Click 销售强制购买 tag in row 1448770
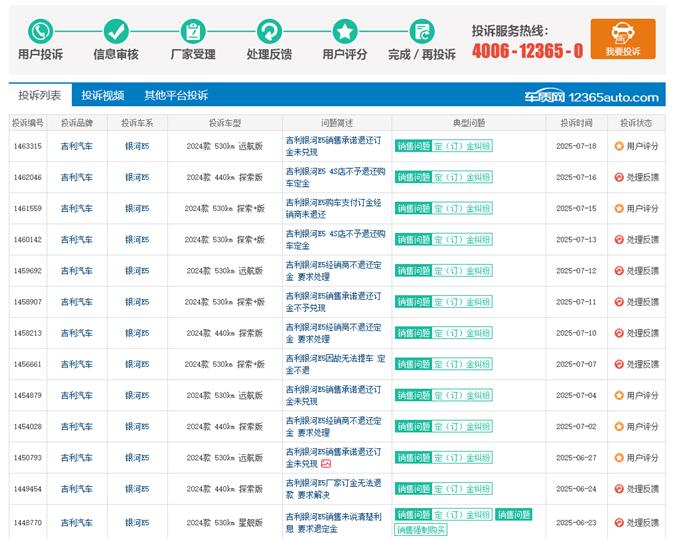The image size is (700, 539). coord(421,530)
